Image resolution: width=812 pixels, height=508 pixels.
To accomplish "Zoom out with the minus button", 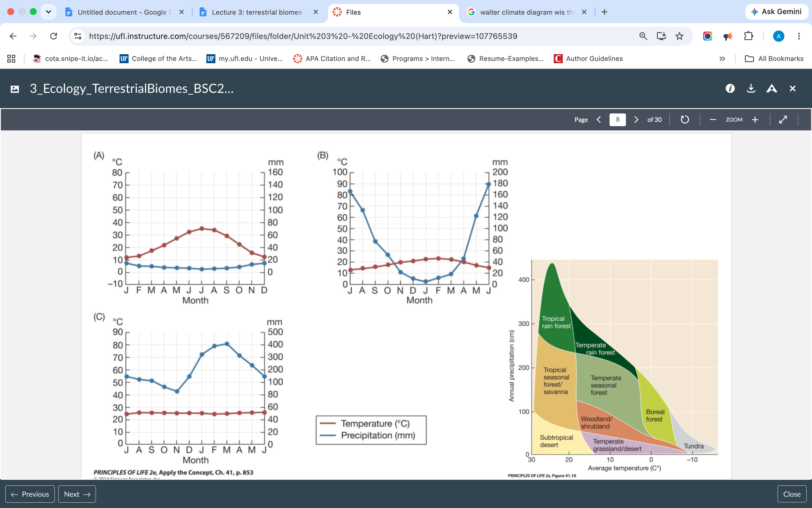I will click(713, 120).
